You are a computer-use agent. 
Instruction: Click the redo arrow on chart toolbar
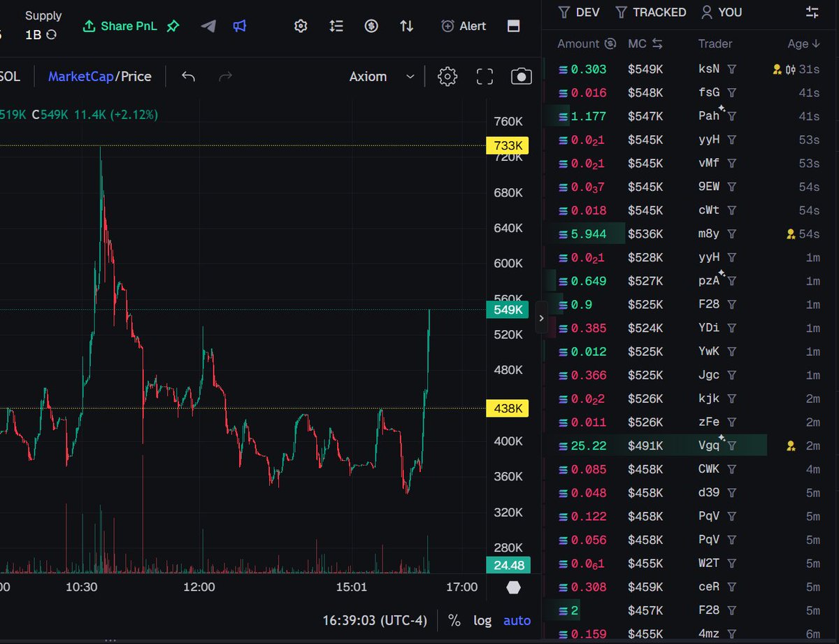(225, 76)
